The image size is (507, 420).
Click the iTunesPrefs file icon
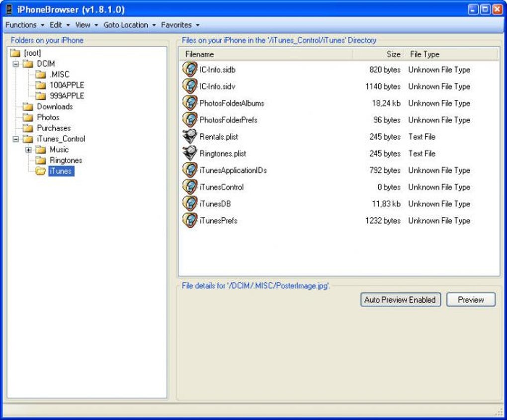[x=190, y=221]
